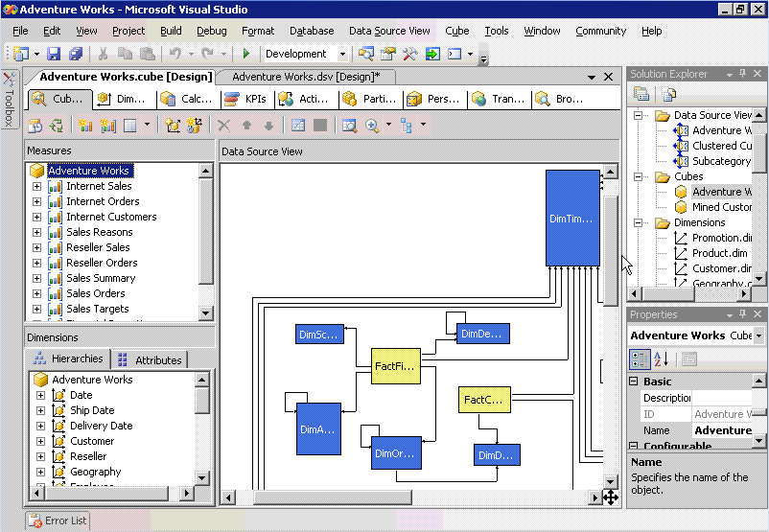Open the Community menu
Screen dimensions: 769x532
point(601,31)
